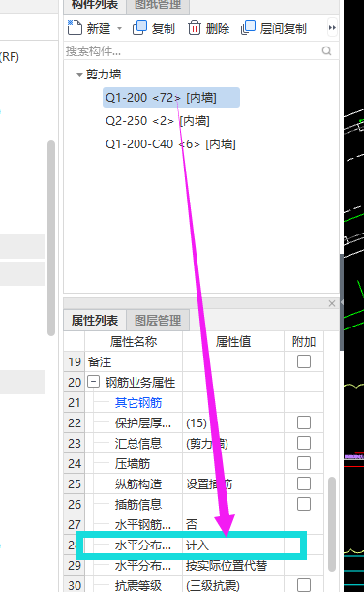The image size is (364, 592).
Task: Click the 抗震等级 property name
Action: (x=138, y=585)
